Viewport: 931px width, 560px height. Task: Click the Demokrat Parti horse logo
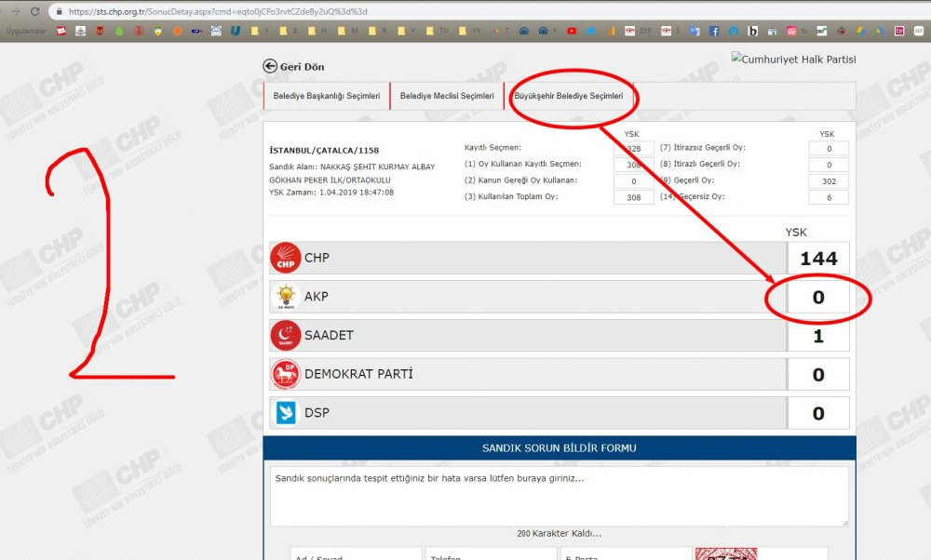pos(286,374)
